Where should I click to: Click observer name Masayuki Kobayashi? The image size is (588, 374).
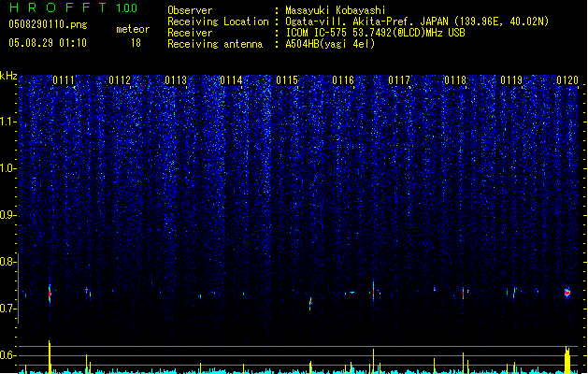click(x=336, y=10)
